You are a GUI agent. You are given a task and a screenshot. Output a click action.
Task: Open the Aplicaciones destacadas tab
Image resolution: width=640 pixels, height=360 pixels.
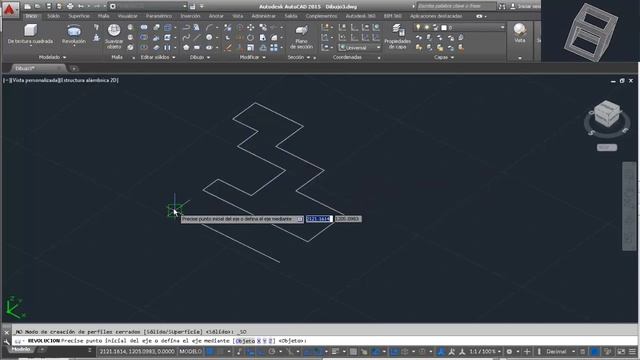[436, 16]
